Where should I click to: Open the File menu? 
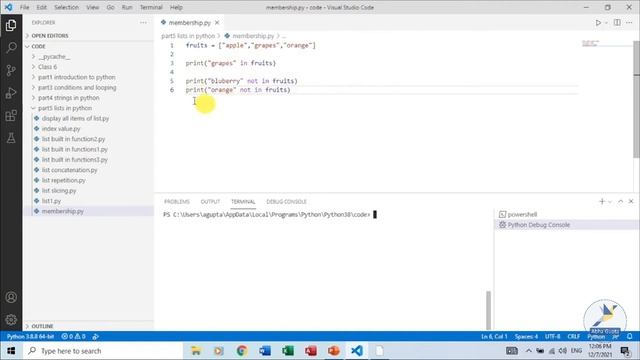click(x=24, y=7)
